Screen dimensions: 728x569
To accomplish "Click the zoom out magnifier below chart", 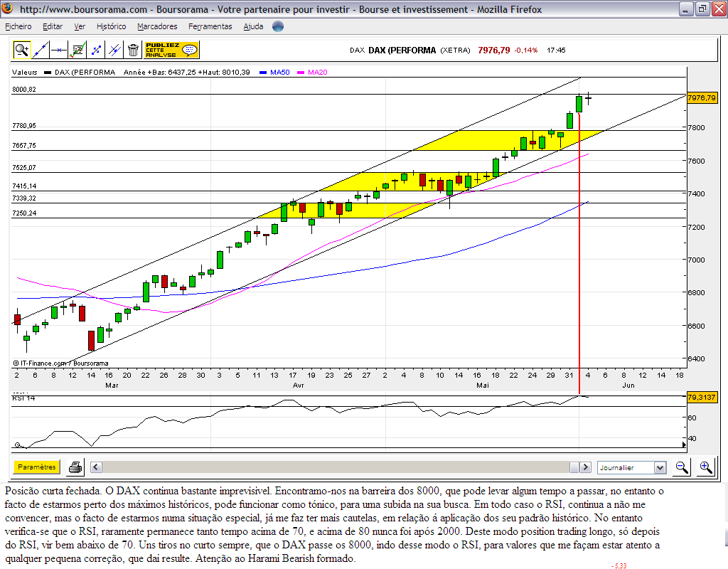I will click(x=682, y=467).
